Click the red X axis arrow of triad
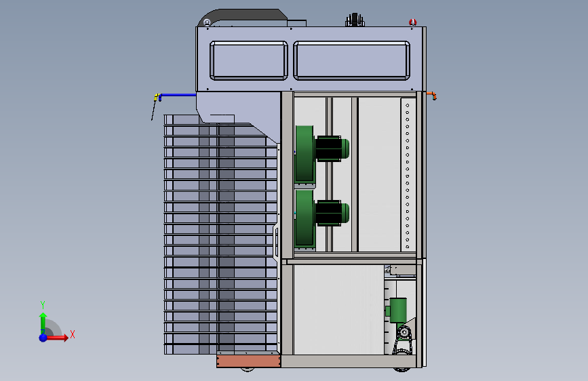This screenshot has height=381, width=588. click(x=57, y=338)
